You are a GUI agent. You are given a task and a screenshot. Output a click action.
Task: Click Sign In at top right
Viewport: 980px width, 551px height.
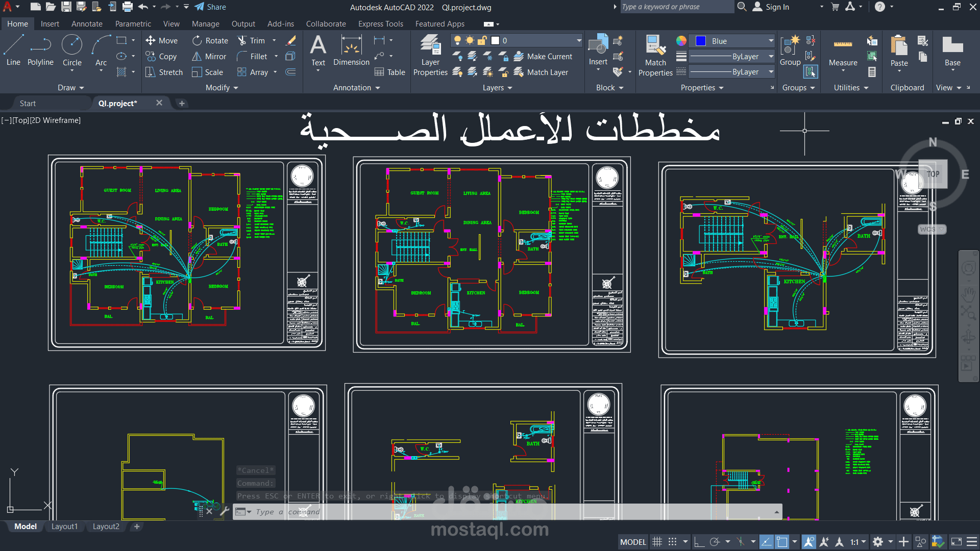coord(777,7)
